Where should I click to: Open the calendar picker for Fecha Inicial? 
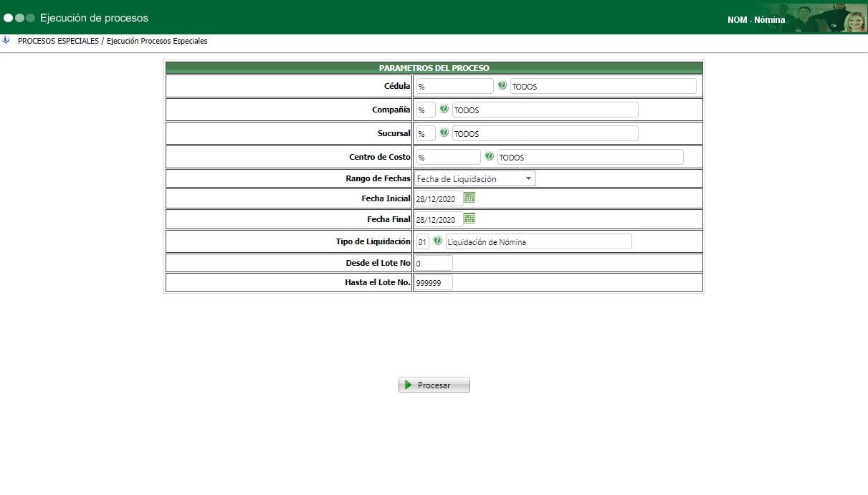[x=469, y=198]
